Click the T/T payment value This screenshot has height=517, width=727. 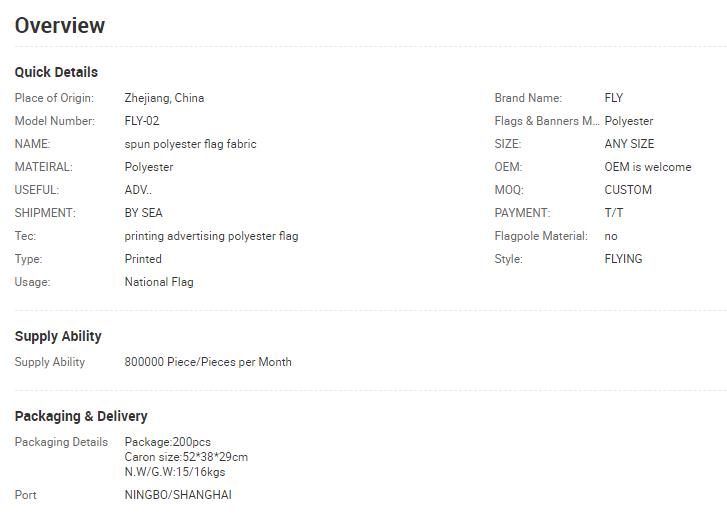(614, 213)
